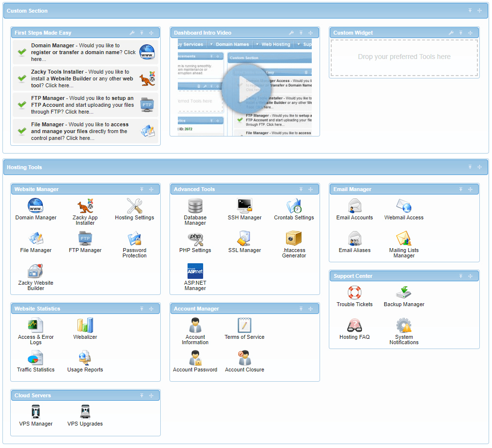The width and height of the screenshot is (492, 448).
Task: Pin the Website Statistics widget
Action: pyautogui.click(x=142, y=309)
